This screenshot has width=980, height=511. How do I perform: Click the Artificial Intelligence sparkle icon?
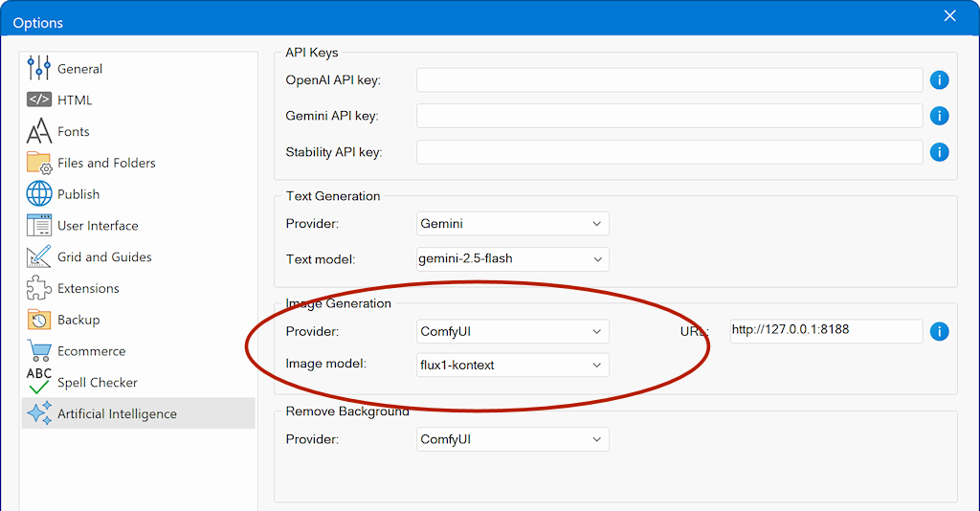tap(38, 413)
